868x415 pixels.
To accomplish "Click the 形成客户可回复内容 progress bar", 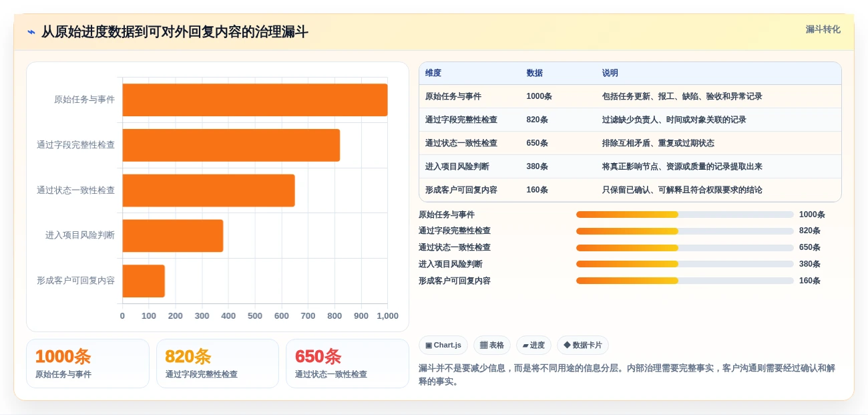I will click(685, 281).
